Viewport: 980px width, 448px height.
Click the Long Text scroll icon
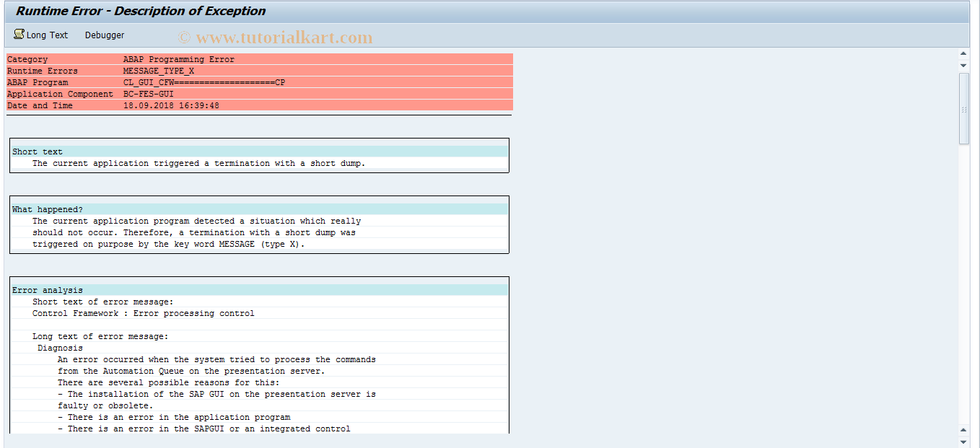19,34
